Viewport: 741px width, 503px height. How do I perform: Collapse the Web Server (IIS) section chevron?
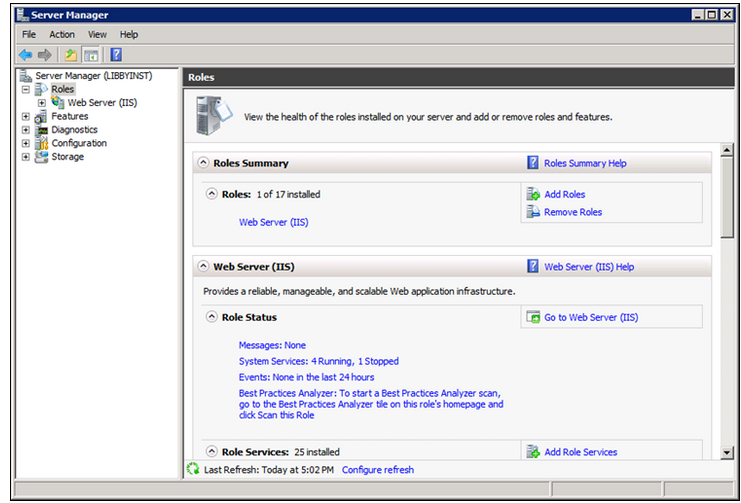pos(203,267)
